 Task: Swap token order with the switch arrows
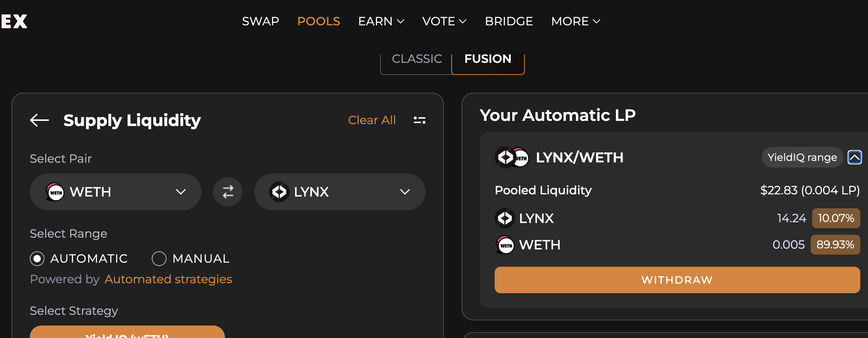[x=228, y=192]
